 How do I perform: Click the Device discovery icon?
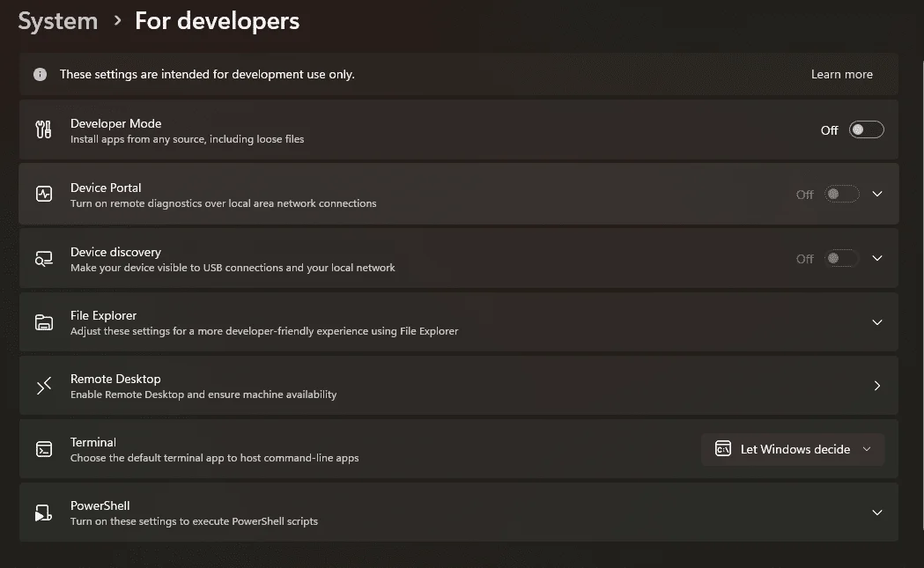[44, 258]
